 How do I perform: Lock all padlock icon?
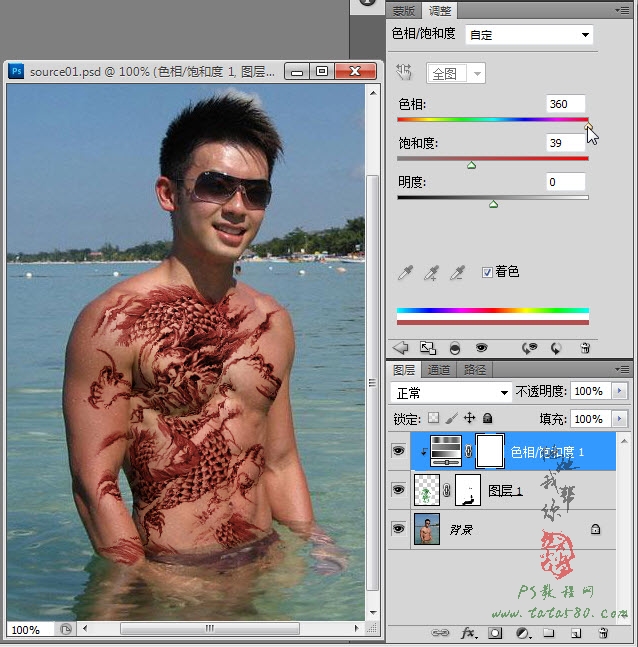[487, 418]
